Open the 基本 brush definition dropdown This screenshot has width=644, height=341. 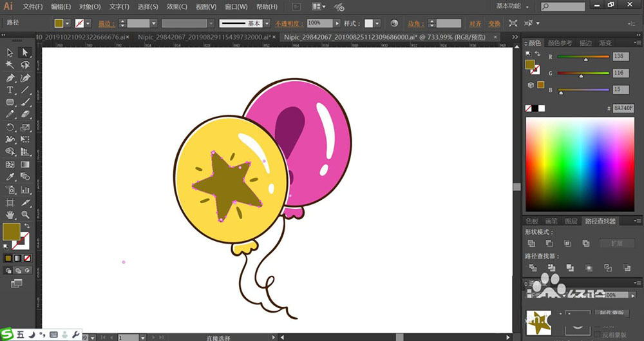coord(267,23)
